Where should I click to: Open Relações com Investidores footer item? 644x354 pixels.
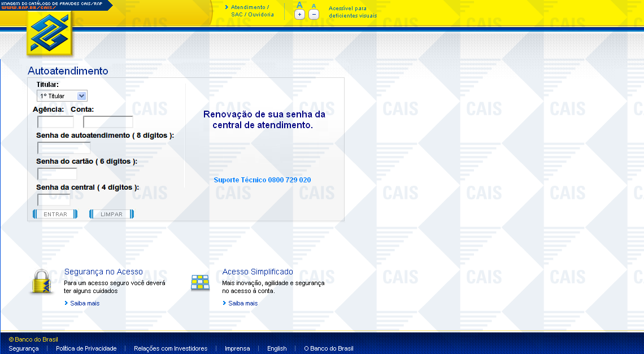tap(171, 348)
